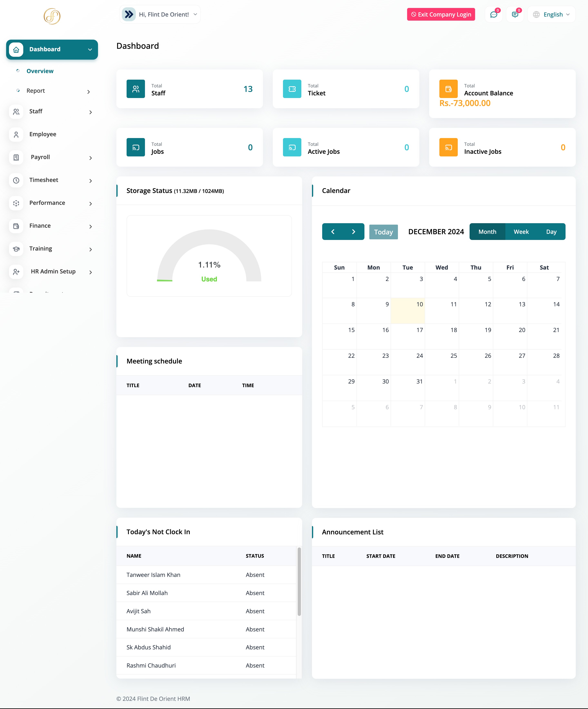Select the Month calendar view
Viewport: 588px width, 709px height.
tap(487, 232)
